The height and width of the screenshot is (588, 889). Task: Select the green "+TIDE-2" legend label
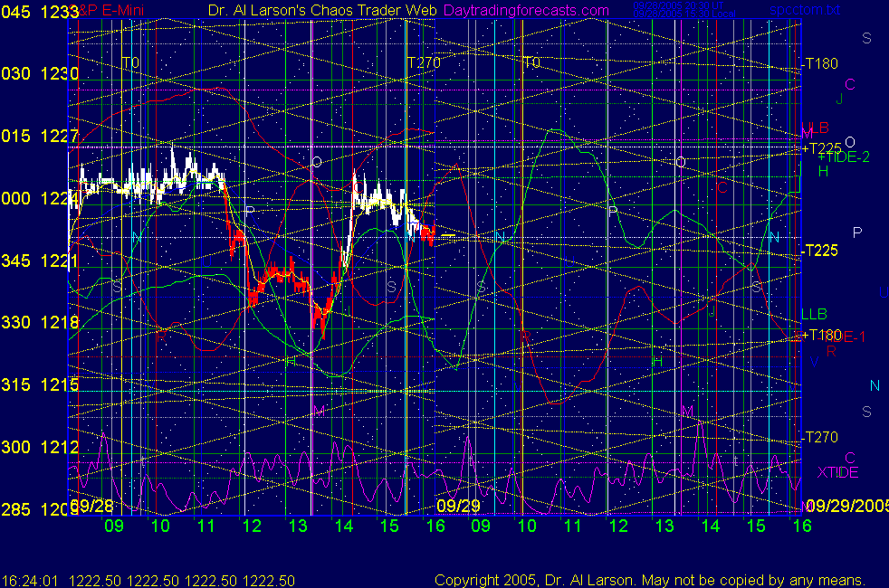point(844,156)
